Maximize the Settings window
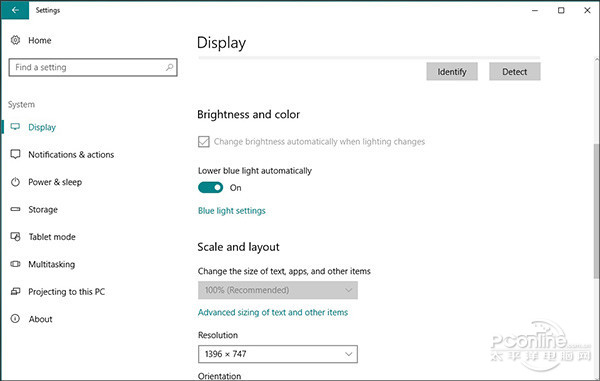The image size is (600, 381). pyautogui.click(x=561, y=10)
